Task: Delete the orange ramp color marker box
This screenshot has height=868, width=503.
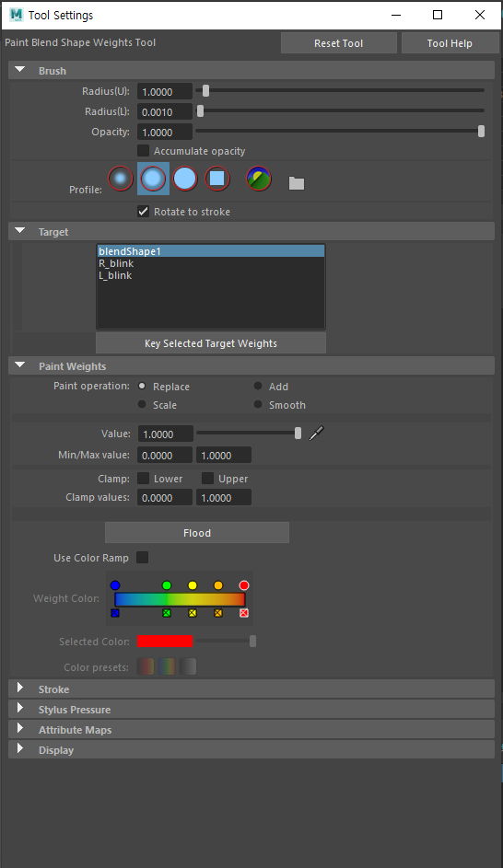Action: point(218,613)
